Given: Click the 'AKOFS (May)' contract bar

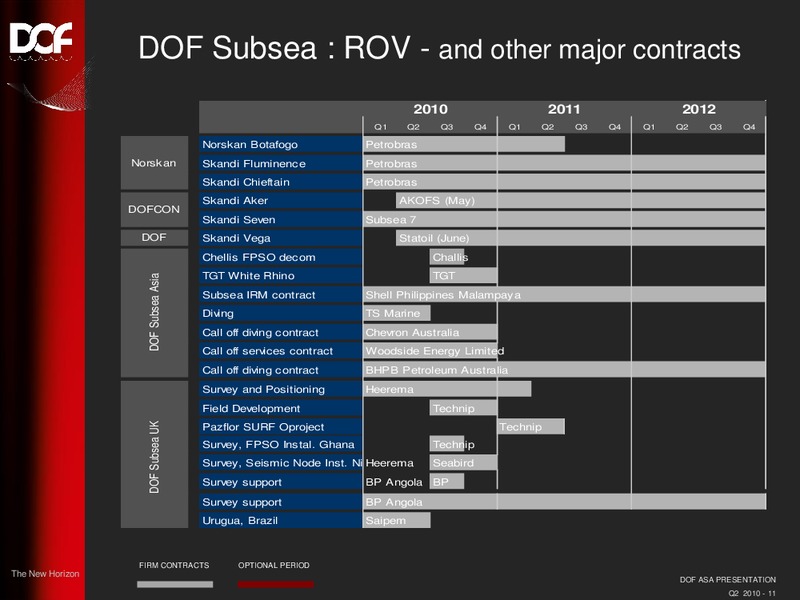Looking at the screenshot, I should click(581, 201).
